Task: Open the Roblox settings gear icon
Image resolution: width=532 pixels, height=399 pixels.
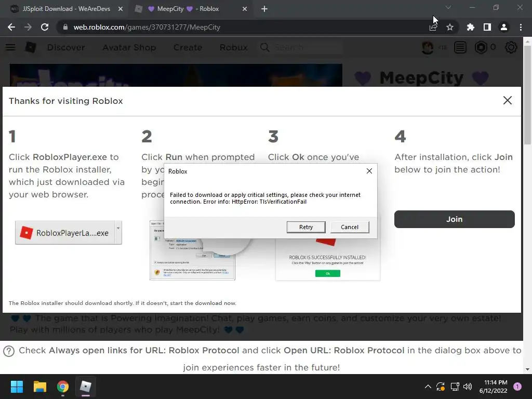Action: (x=511, y=47)
